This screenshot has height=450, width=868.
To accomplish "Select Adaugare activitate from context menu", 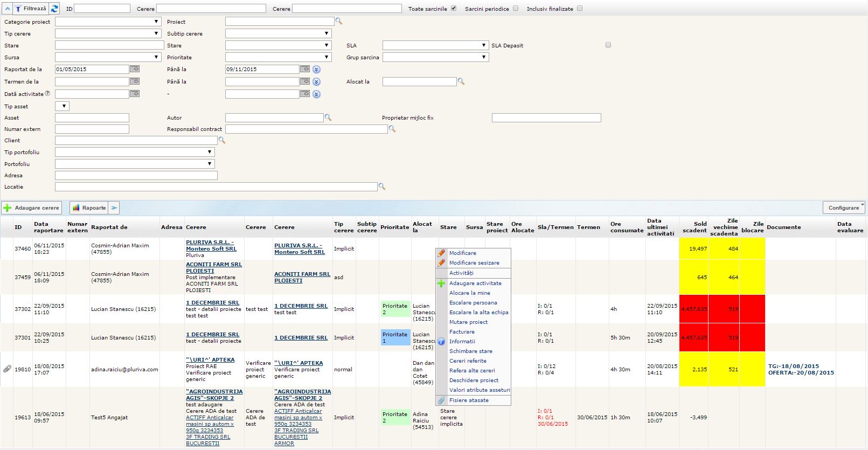I will pyautogui.click(x=475, y=283).
